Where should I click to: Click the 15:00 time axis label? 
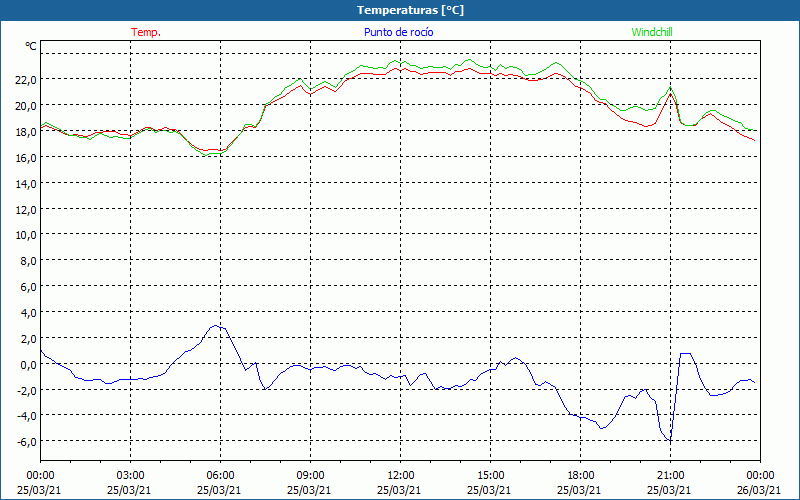click(490, 476)
